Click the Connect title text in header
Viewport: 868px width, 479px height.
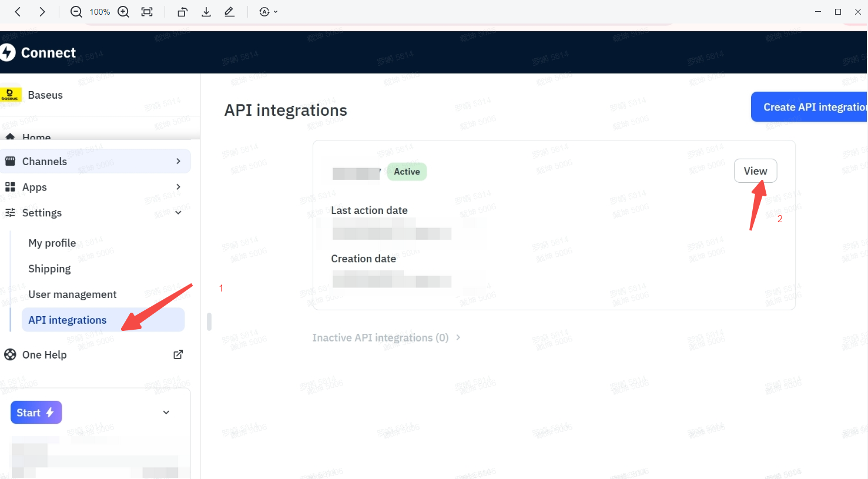(48, 52)
